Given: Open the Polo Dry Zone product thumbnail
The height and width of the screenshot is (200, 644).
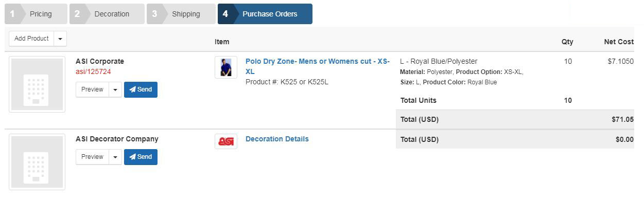Looking at the screenshot, I should [x=225, y=67].
